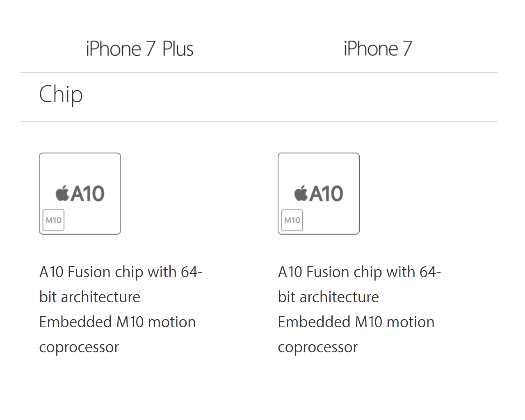The width and height of the screenshot is (525, 420).
Task: Click the divider line below the Chip heading
Action: (259, 121)
